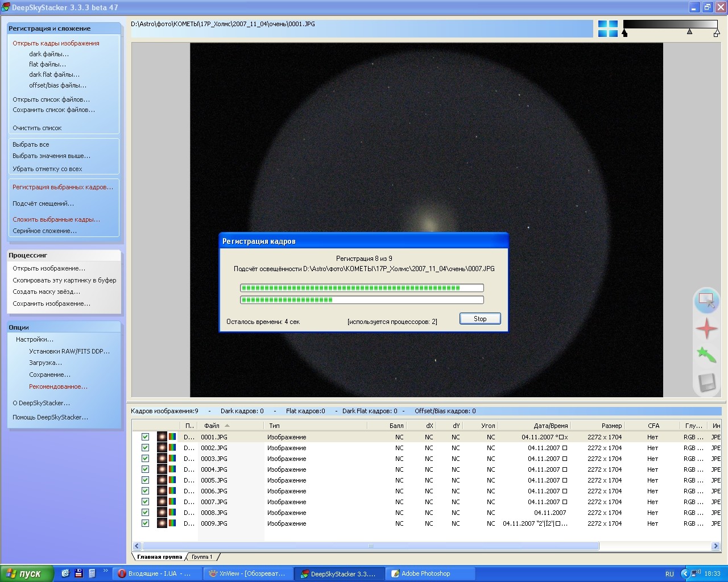Viewport: 728px width, 582px height.
Task: Toggle the checkbox for 0005.JPG
Action: tap(146, 480)
